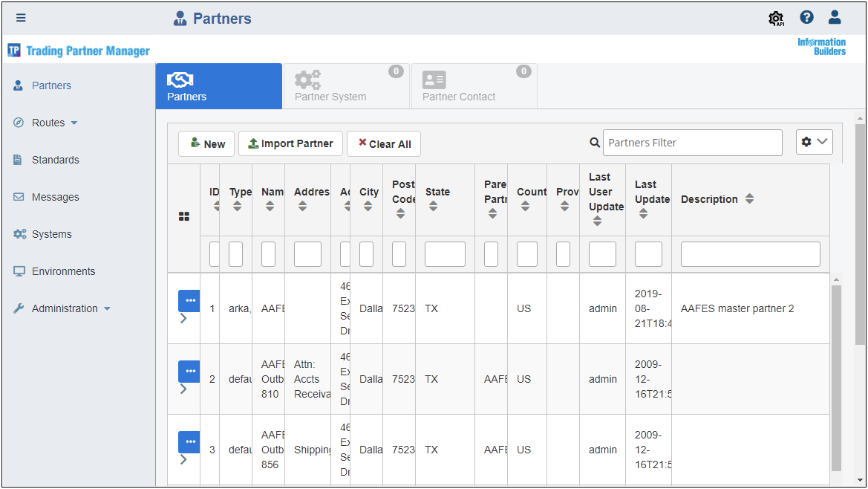Focus the Partners Filter search box
Screen dimensions: 868x489
click(693, 143)
